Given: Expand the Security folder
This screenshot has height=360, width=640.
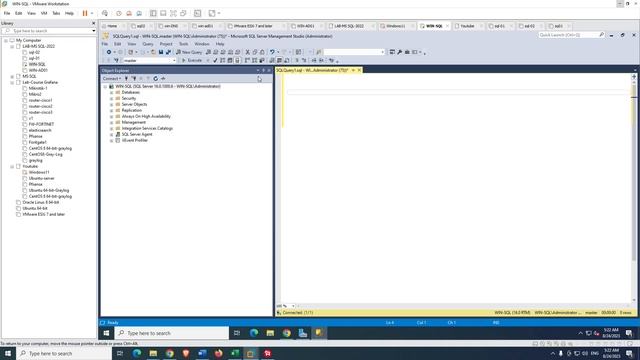Looking at the screenshot, I should click(x=111, y=98).
